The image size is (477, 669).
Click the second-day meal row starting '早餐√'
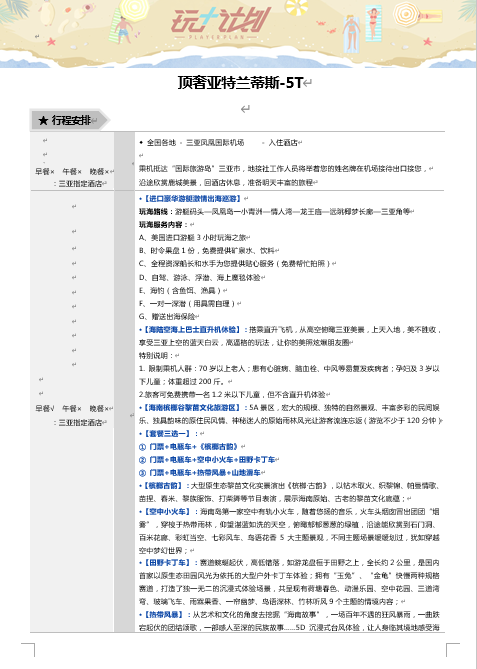[72, 408]
